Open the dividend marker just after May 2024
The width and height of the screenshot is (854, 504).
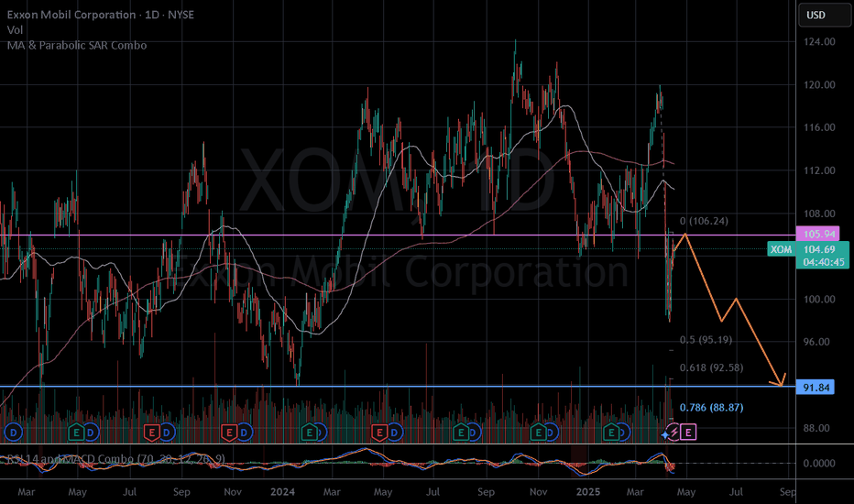pos(394,433)
